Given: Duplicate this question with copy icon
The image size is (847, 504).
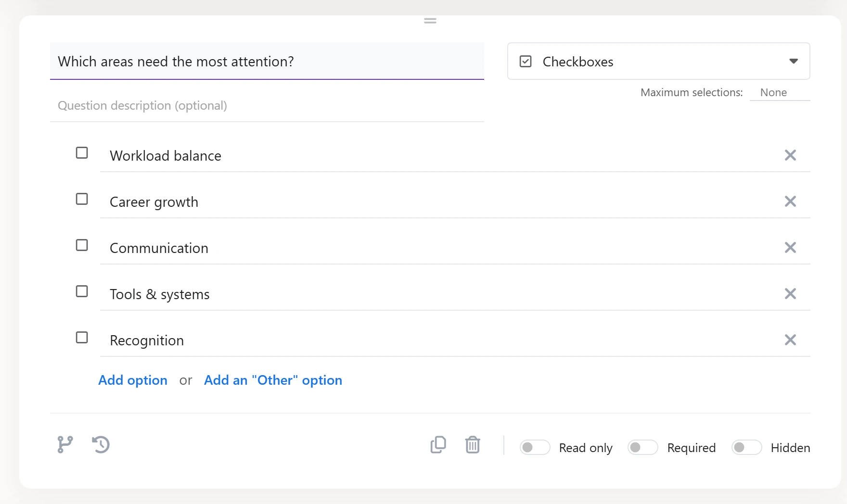Looking at the screenshot, I should [x=438, y=444].
